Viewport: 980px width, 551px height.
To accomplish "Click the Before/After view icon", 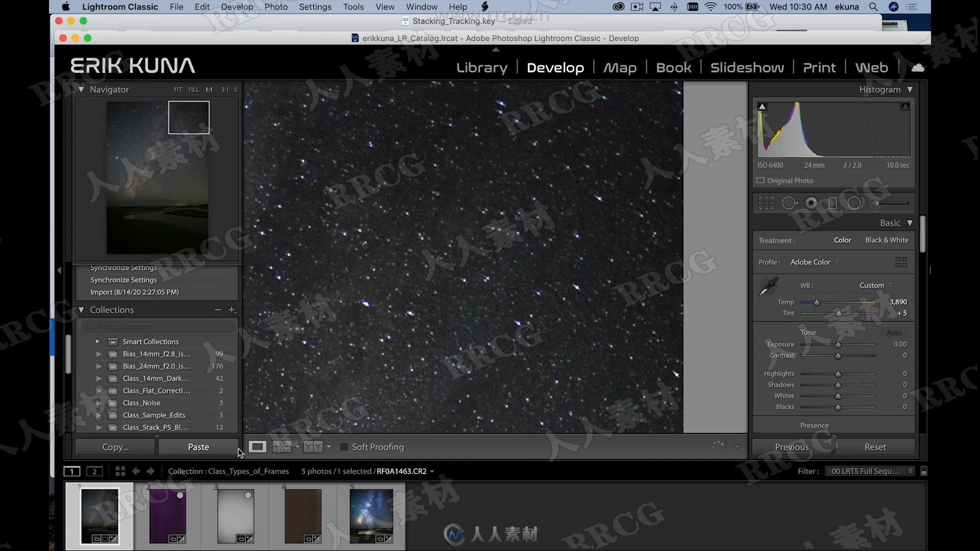I will [x=312, y=447].
